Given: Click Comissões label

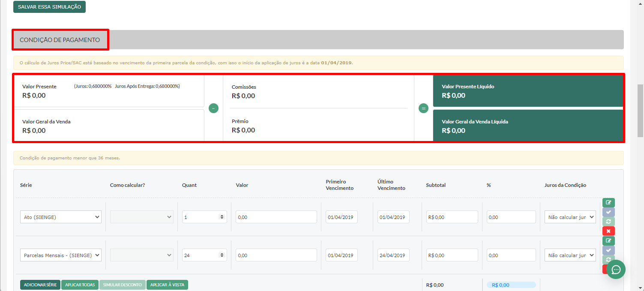Looking at the screenshot, I should pos(244,87).
